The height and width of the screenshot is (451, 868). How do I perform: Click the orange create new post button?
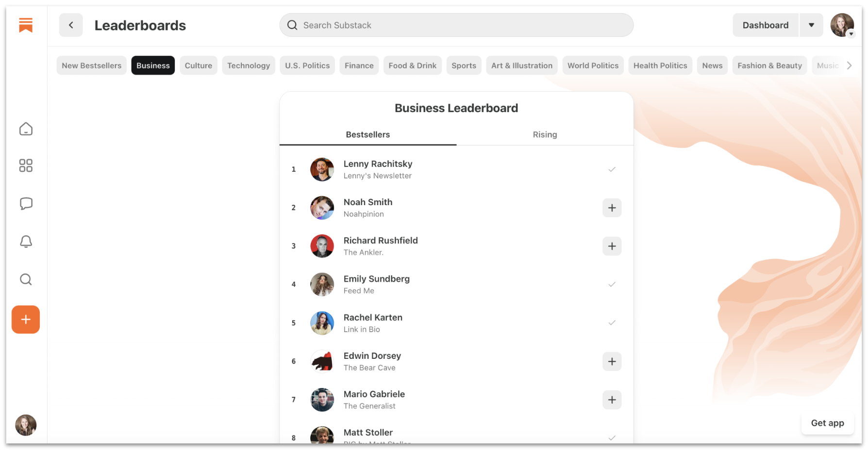(x=26, y=320)
